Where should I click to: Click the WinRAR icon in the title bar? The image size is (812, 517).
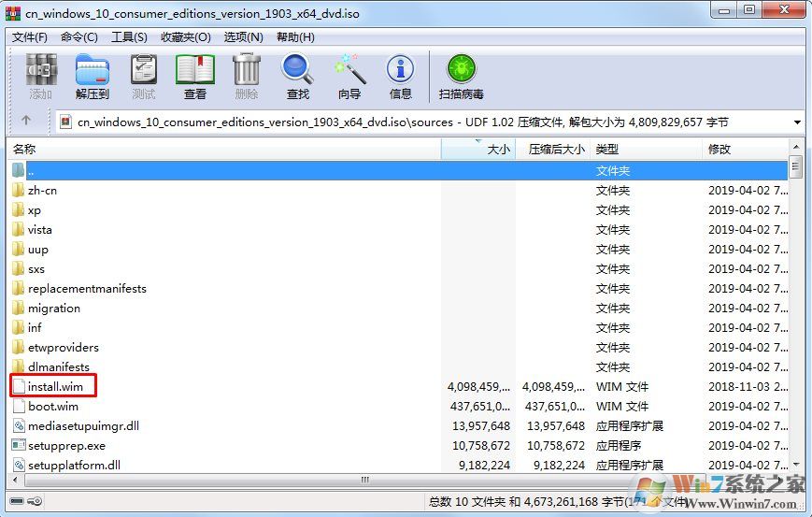click(x=13, y=13)
